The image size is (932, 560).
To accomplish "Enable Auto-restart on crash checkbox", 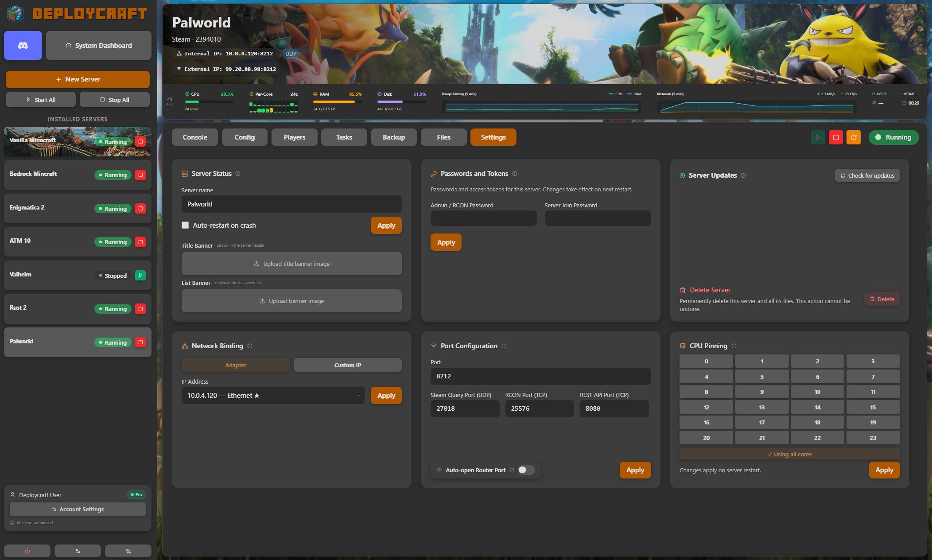I will 185,225.
